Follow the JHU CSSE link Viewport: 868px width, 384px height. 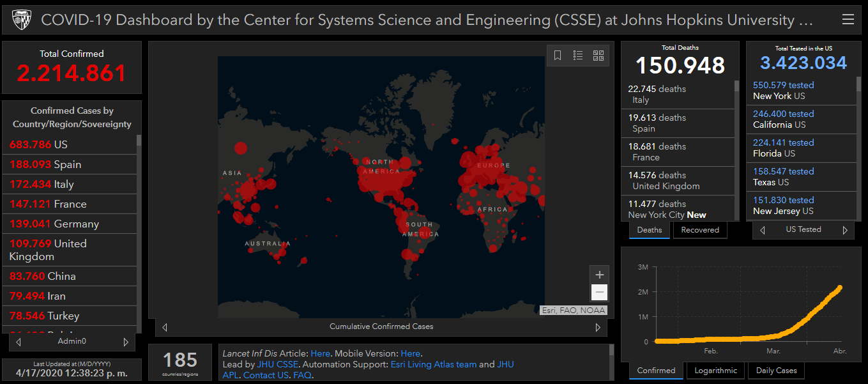coord(278,364)
